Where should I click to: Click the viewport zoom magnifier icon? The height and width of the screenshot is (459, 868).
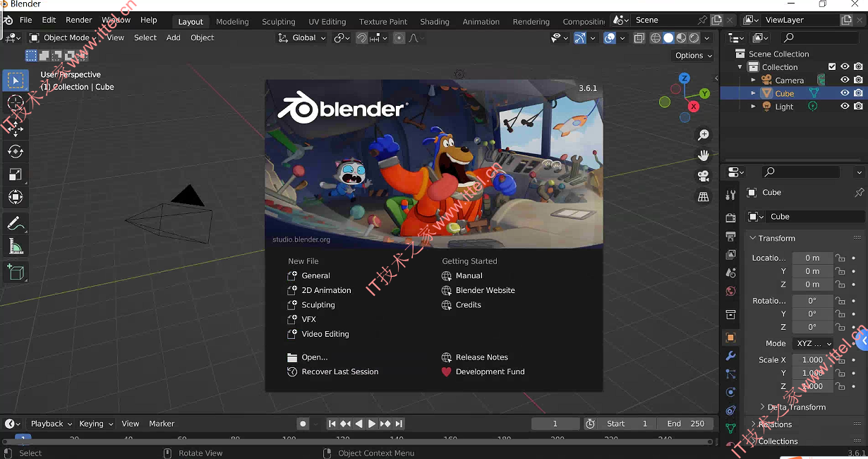[x=704, y=135]
